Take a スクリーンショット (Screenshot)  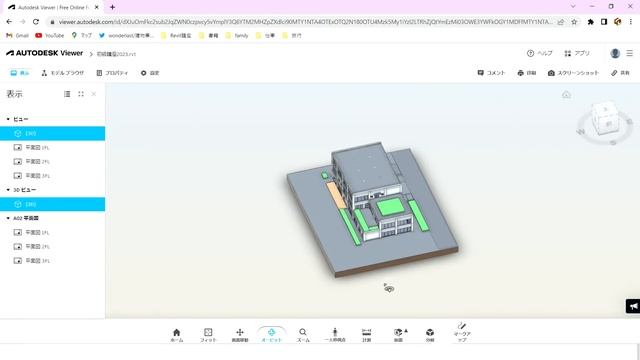573,73
